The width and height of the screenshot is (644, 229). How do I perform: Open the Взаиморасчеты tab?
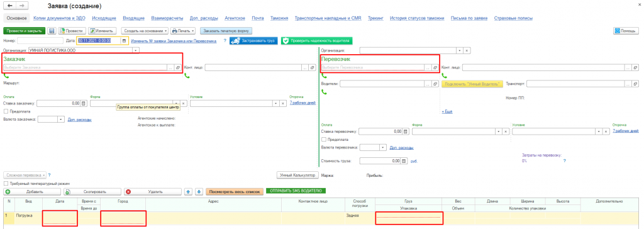167,18
